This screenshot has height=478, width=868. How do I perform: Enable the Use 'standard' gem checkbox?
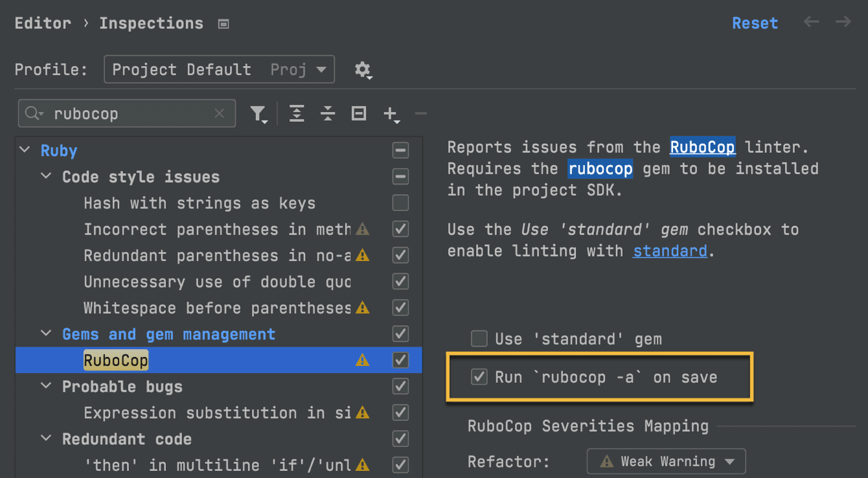click(479, 339)
